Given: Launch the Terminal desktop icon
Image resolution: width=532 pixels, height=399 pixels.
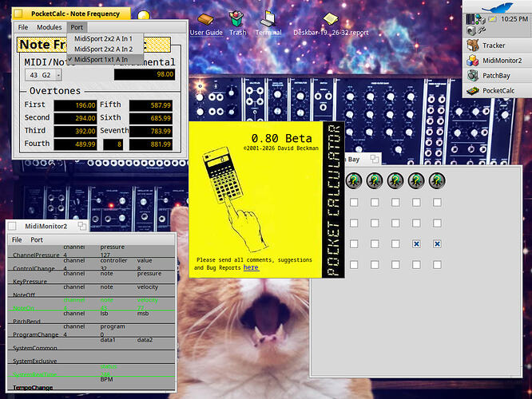Looking at the screenshot, I should [x=268, y=23].
